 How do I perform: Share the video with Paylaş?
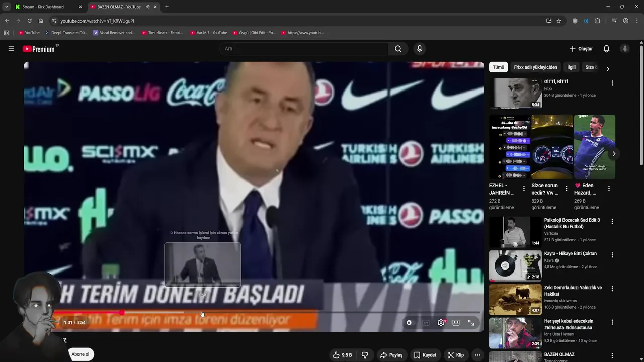point(391,355)
